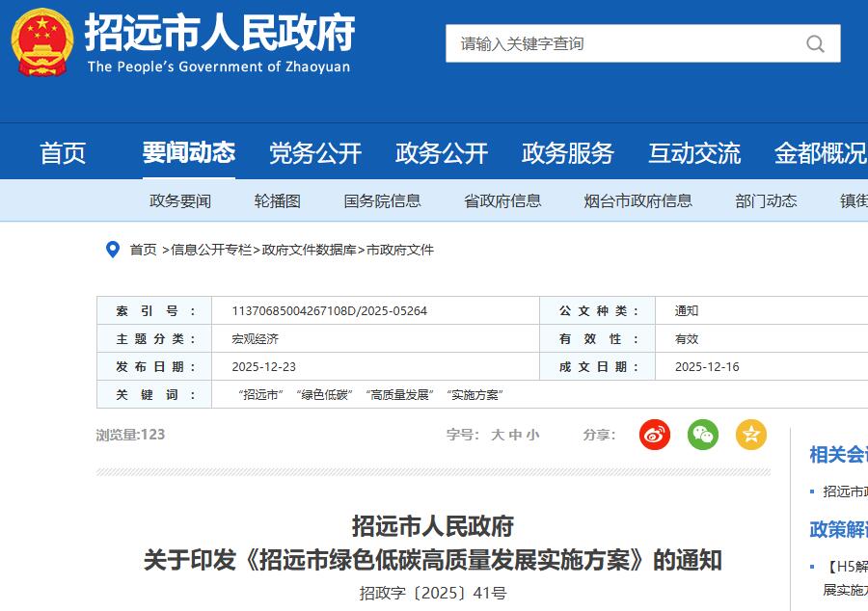868x611 pixels.
Task: Choose the 中 font size option
Action: [515, 435]
